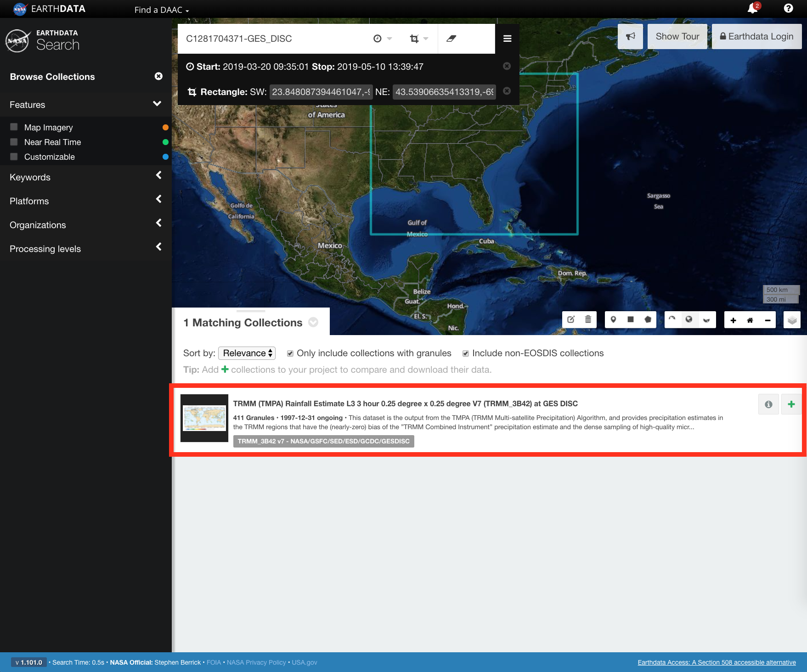Open Earthdata Login
Screen dimensions: 807x672
(756, 36)
